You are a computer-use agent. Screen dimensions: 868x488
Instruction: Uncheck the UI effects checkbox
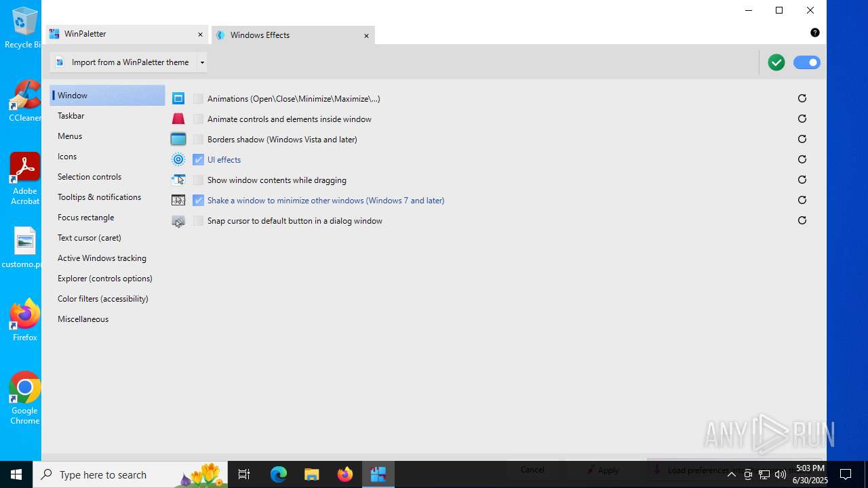[198, 159]
